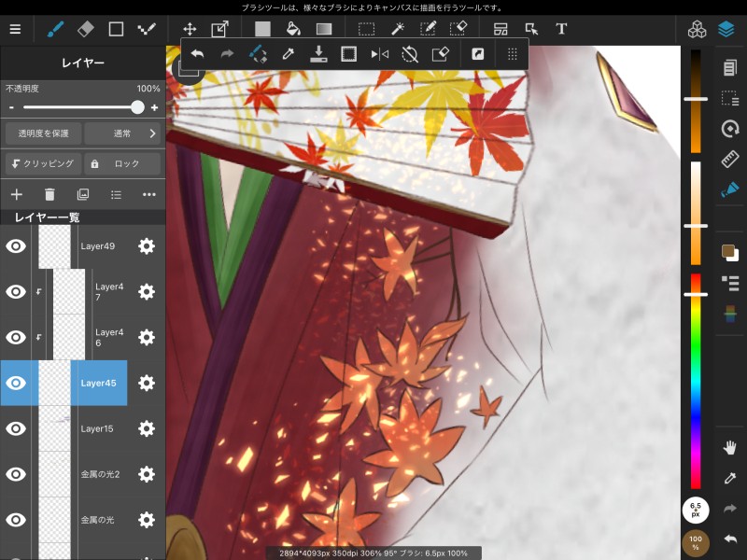
Task: Select the Transform tool
Action: 219,29
